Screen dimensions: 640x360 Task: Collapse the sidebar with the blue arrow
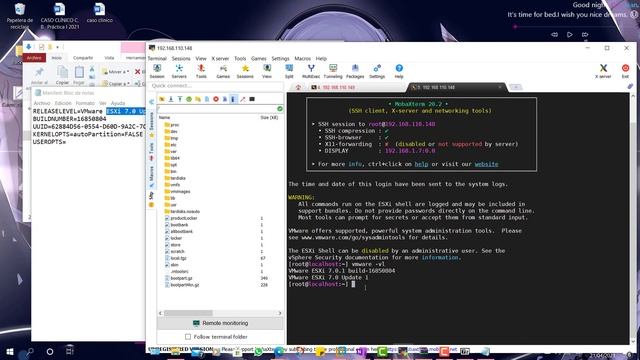(x=151, y=102)
